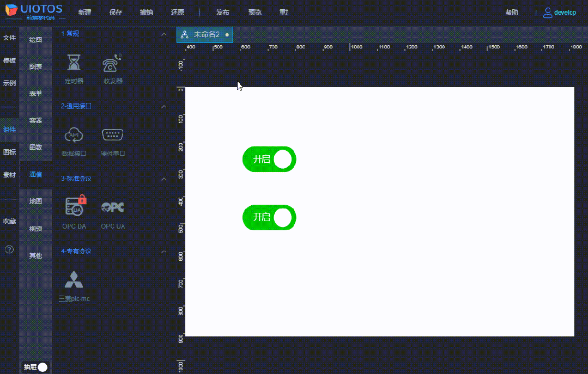This screenshot has width=588, height=374.
Task: Toggle the lower 开启 switch on canvas
Action: click(x=269, y=217)
